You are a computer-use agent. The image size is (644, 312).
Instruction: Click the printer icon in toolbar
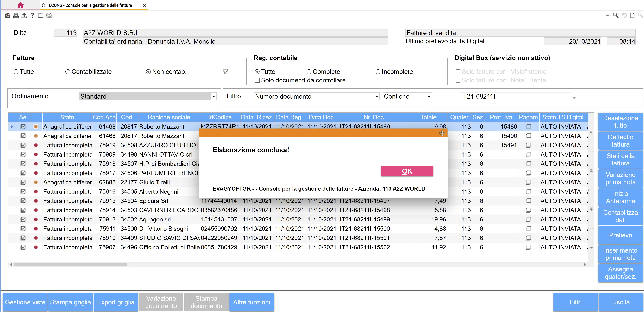(16, 15)
